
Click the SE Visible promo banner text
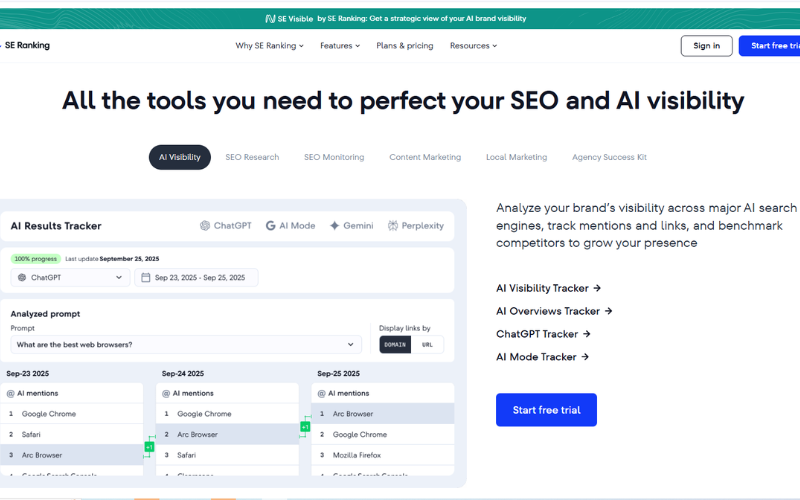(x=422, y=18)
